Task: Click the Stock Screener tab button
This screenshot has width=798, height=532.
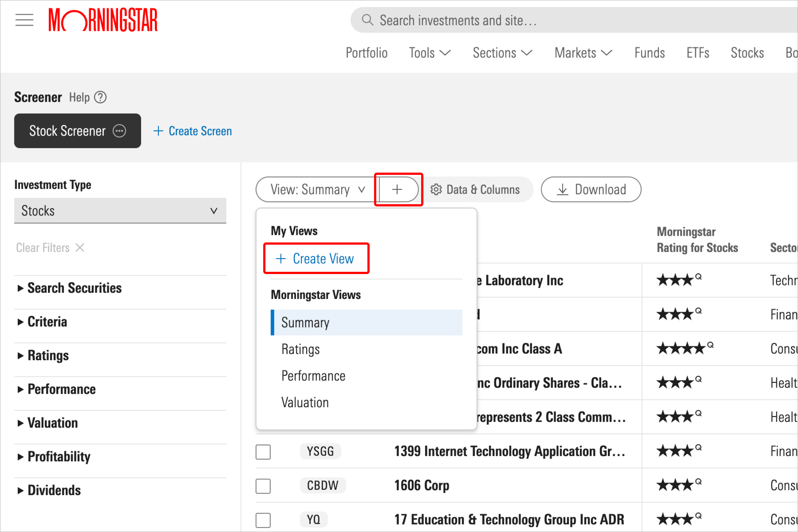Action: click(x=77, y=131)
